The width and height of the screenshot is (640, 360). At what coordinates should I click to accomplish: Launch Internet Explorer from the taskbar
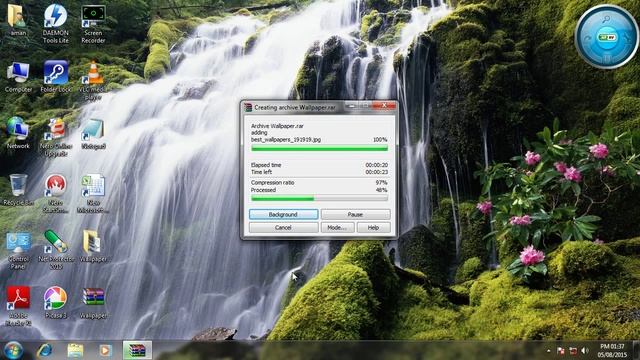[x=44, y=350]
